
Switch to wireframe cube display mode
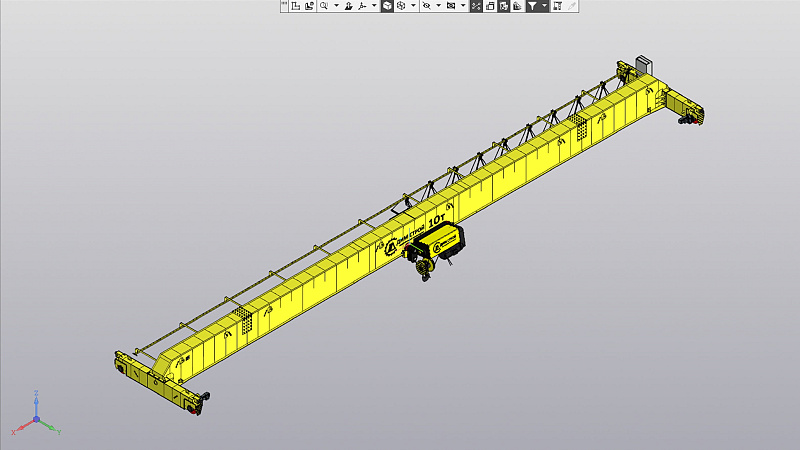tap(400, 6)
